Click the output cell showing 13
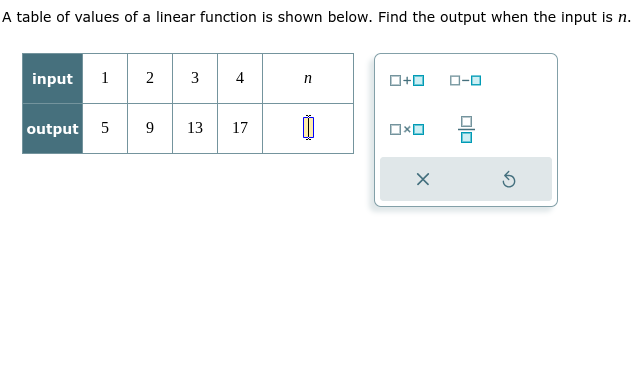 [195, 128]
